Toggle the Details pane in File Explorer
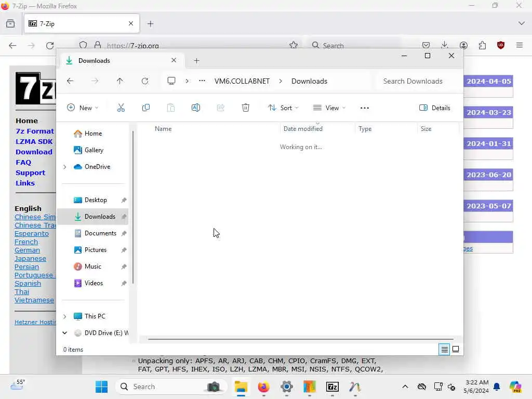 [x=435, y=108]
